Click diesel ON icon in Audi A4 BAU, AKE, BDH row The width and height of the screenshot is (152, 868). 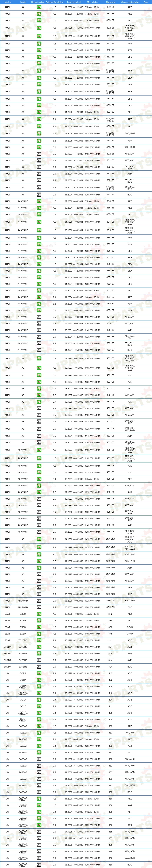(39, 167)
